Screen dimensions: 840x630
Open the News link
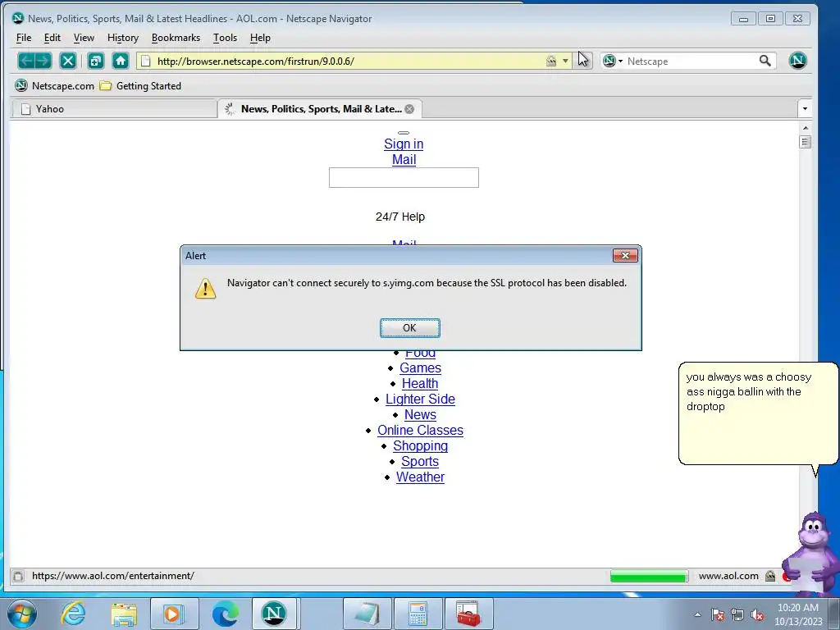point(420,414)
